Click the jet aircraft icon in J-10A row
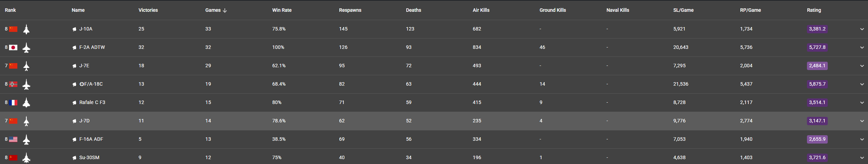 pyautogui.click(x=26, y=29)
